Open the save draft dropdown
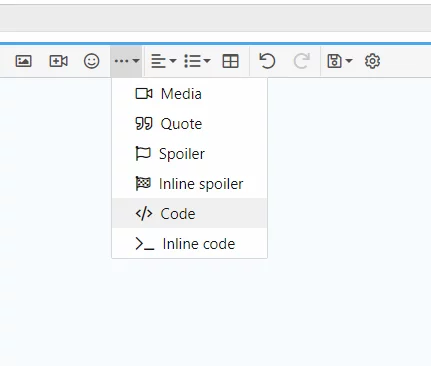Image resolution: width=431 pixels, height=366 pixels. [339, 61]
